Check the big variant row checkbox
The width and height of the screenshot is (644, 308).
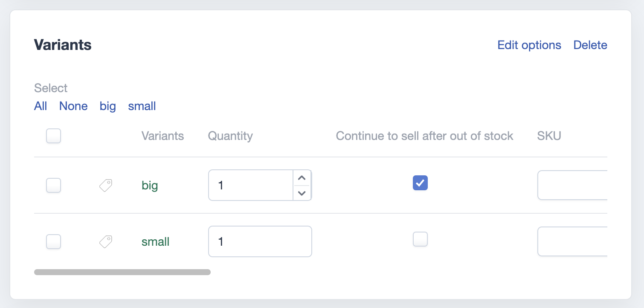[x=53, y=185]
